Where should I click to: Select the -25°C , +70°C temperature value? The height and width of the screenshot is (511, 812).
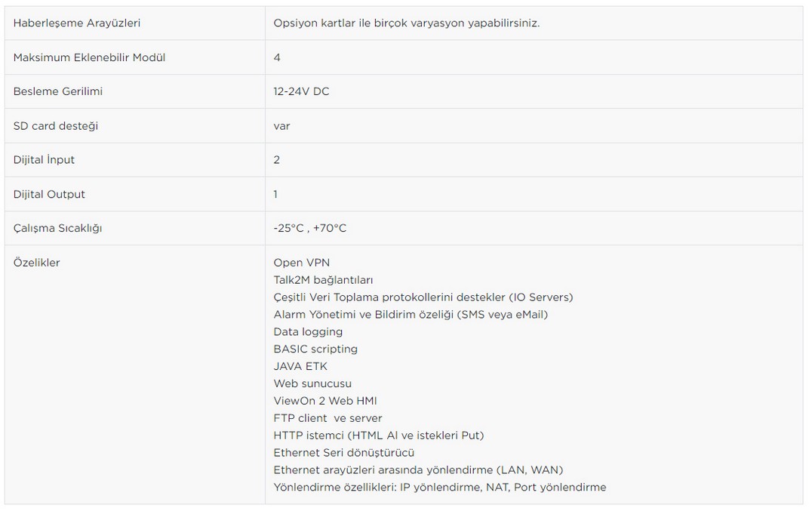pyautogui.click(x=309, y=228)
